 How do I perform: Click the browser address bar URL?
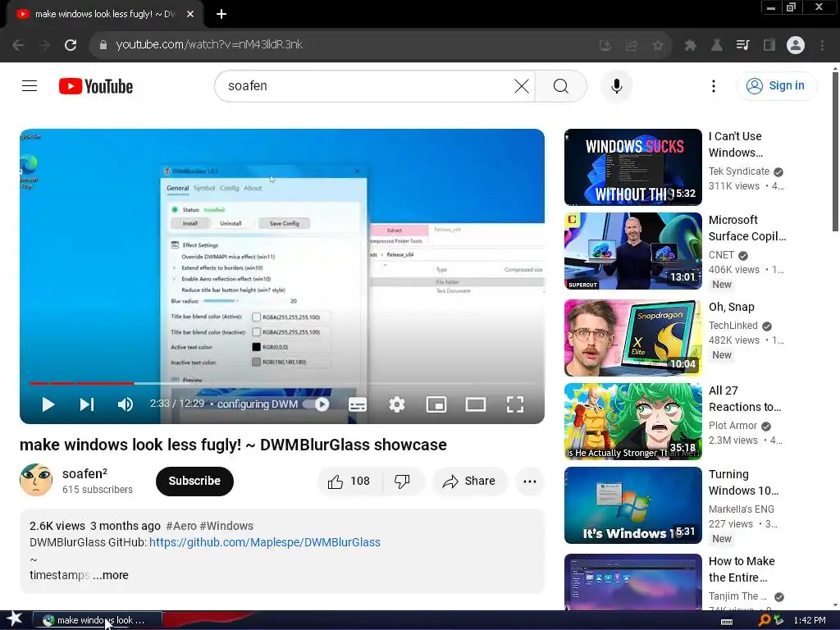tap(209, 44)
